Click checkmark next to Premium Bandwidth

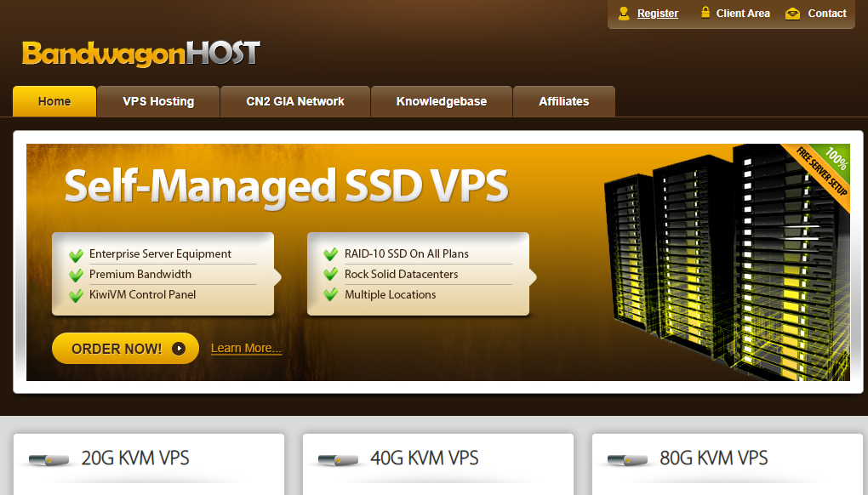point(77,275)
